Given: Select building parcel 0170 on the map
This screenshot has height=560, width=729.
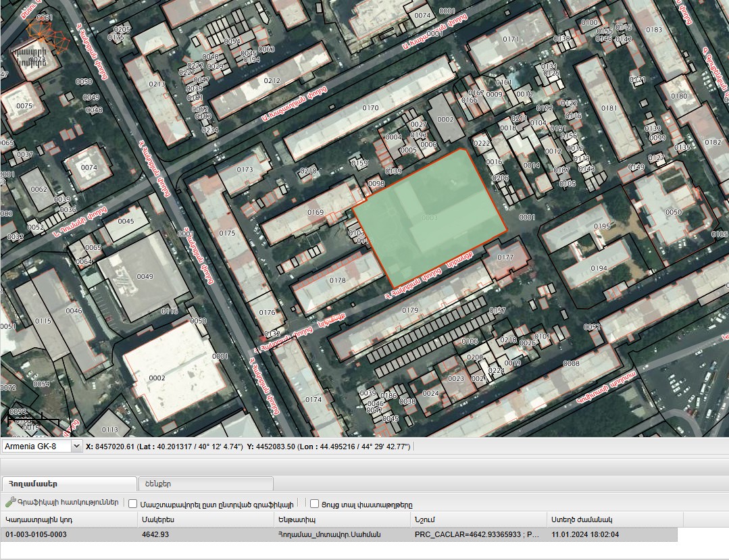Looking at the screenshot, I should pyautogui.click(x=370, y=108).
